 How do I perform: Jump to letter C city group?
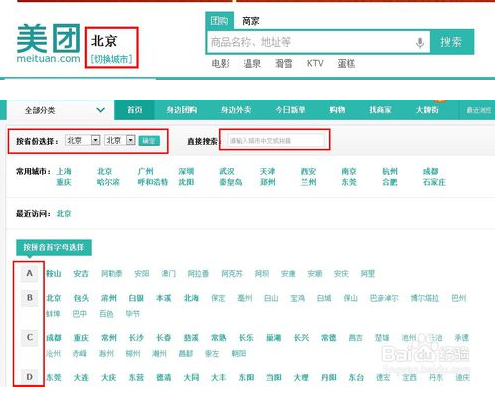coord(29,338)
